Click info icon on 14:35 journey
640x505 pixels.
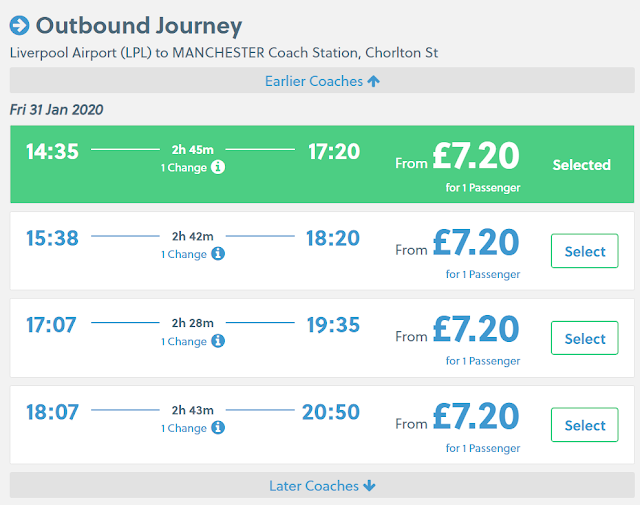point(218,167)
